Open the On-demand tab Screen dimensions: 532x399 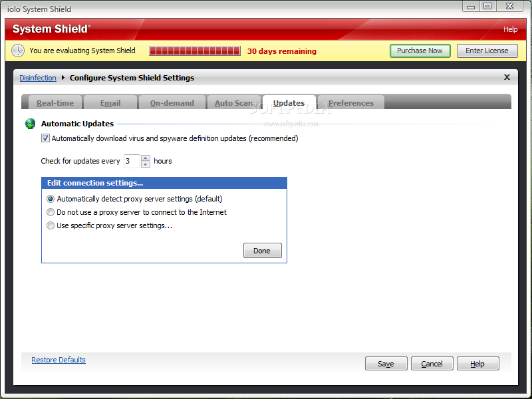tap(172, 103)
